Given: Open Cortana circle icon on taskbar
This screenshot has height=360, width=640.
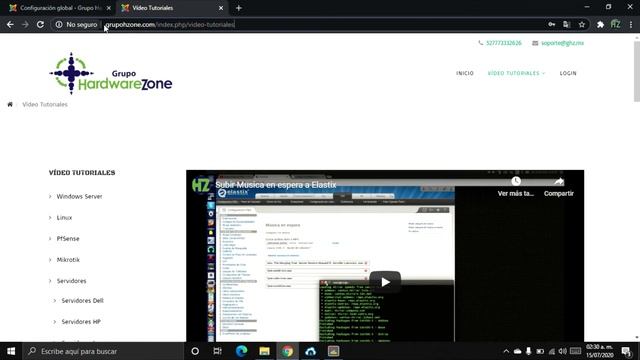Looking at the screenshot, I should (x=195, y=351).
